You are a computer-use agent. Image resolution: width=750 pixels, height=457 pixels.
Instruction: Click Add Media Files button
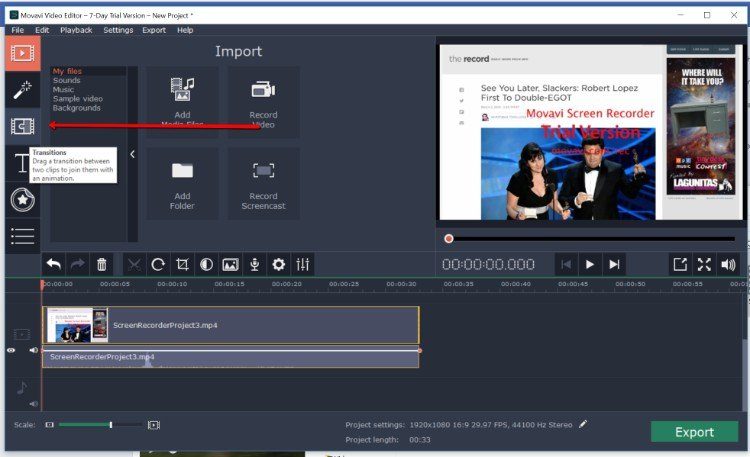[x=182, y=102]
